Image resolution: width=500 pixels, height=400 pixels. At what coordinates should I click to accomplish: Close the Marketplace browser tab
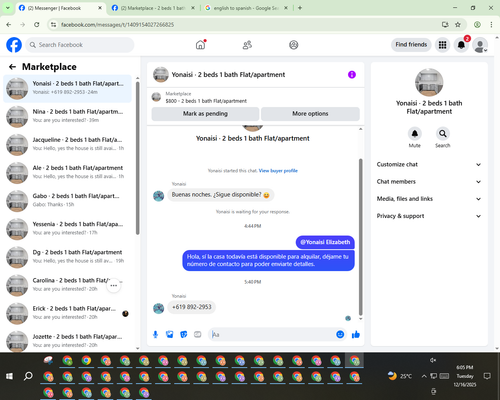(x=193, y=8)
